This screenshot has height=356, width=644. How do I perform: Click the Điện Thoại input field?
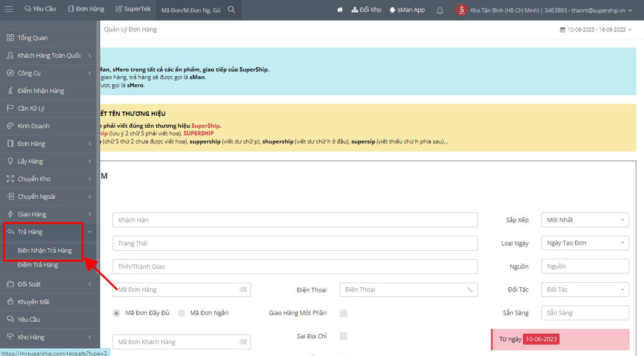[x=409, y=289]
